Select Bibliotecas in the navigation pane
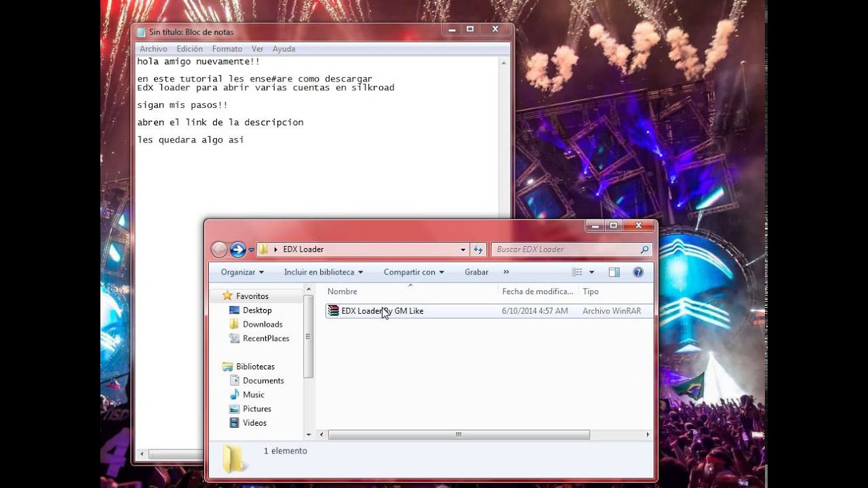This screenshot has height=488, width=868. coord(255,367)
